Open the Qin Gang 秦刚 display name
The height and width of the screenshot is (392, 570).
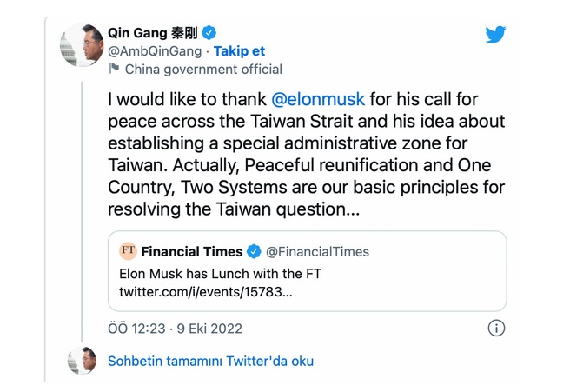(153, 33)
